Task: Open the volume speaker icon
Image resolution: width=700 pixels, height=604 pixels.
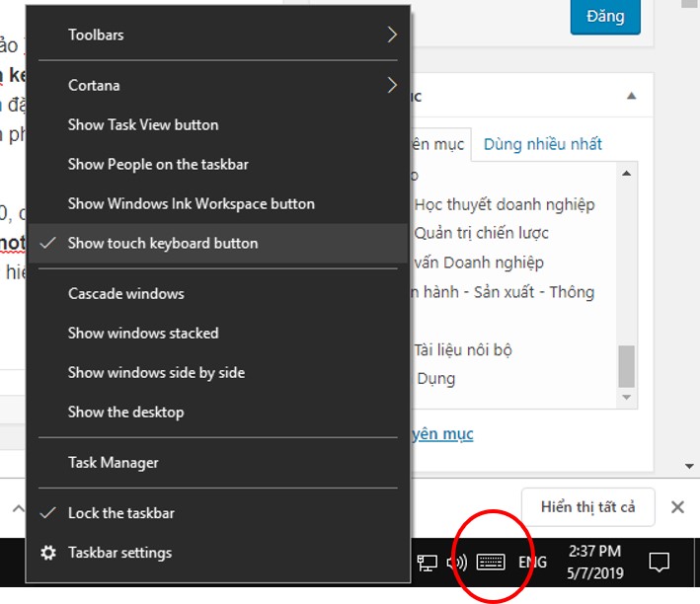Action: 456,563
